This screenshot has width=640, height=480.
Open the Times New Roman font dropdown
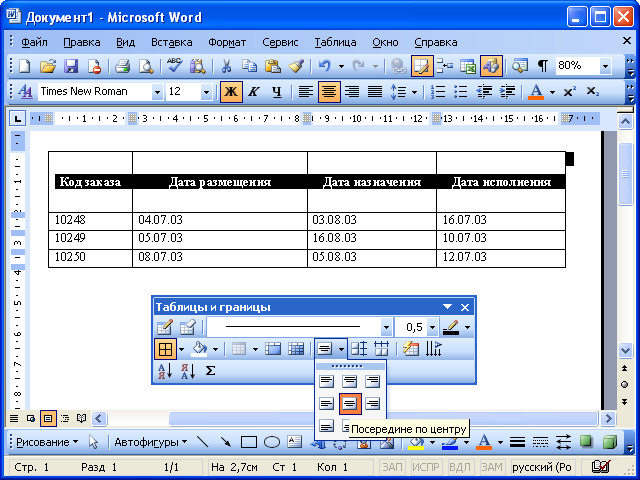pyautogui.click(x=157, y=92)
